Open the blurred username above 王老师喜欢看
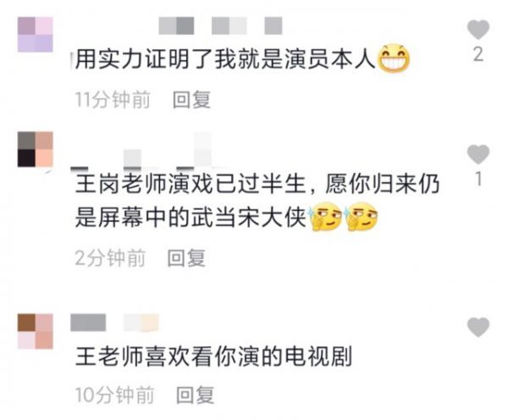 pyautogui.click(x=114, y=323)
